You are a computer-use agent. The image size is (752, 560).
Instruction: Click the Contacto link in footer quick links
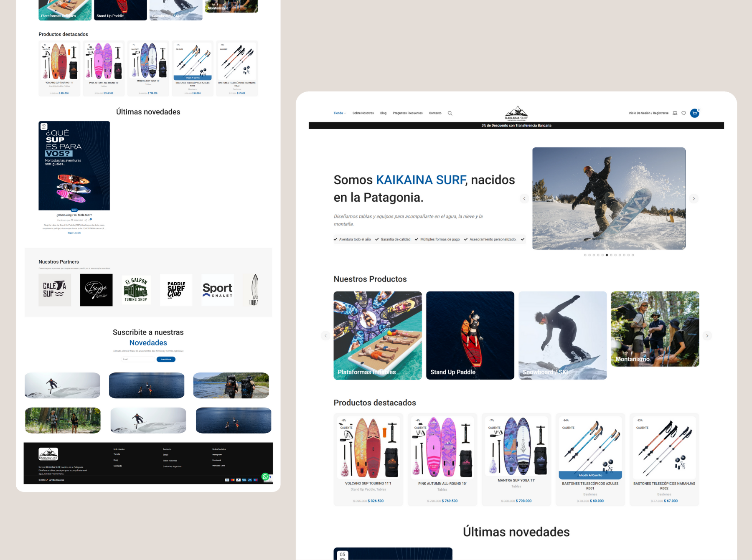[x=118, y=466]
